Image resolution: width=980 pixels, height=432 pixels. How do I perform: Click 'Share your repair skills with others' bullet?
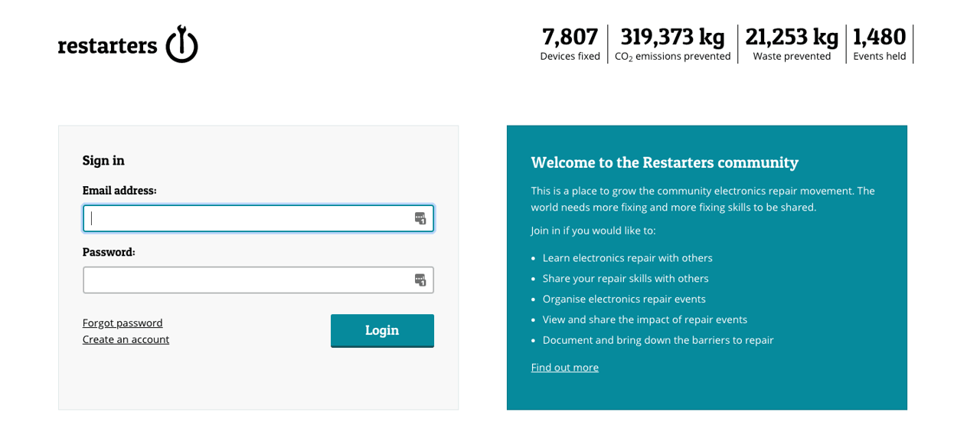626,279
